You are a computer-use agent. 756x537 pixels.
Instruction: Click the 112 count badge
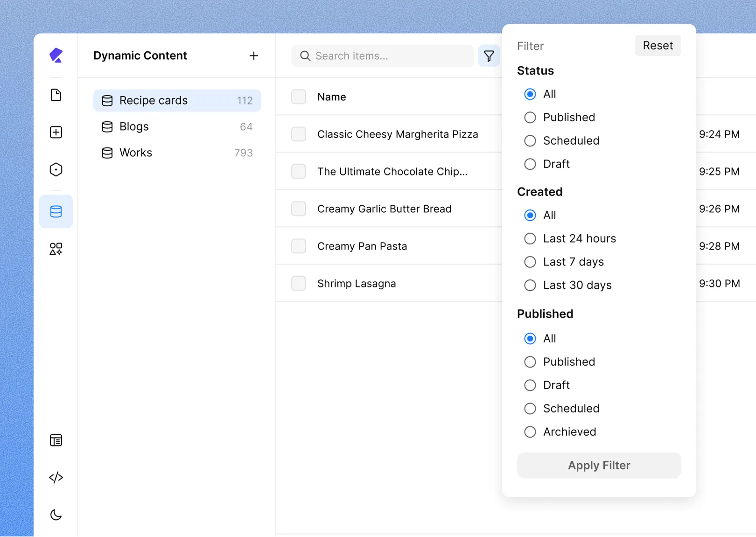click(x=245, y=101)
